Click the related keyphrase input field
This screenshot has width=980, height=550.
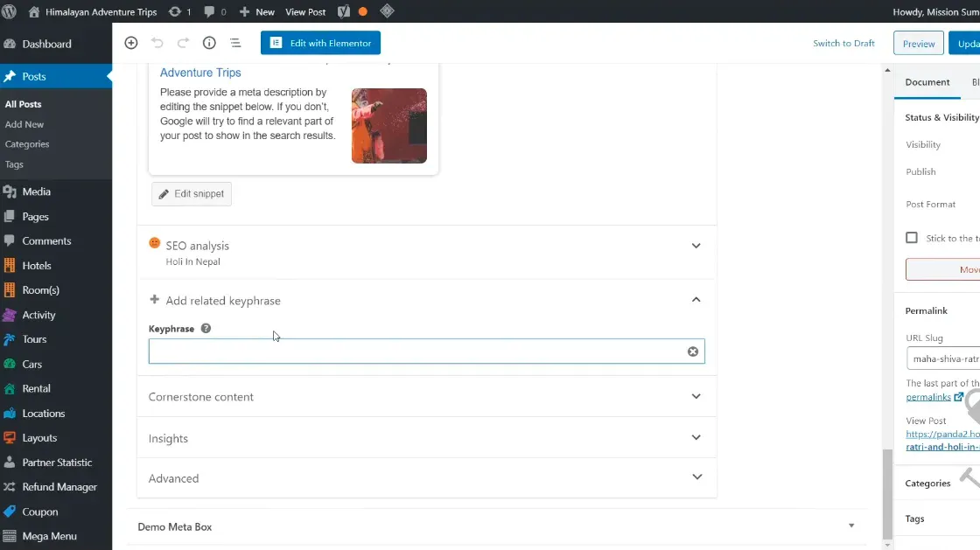pos(416,352)
